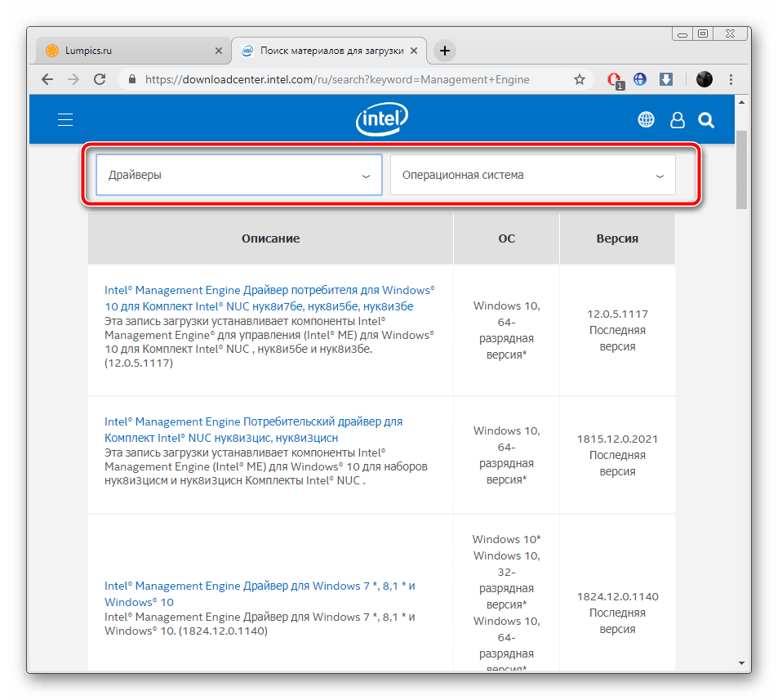Bookmark this page with the star
This screenshot has width=778, height=700.
(580, 79)
